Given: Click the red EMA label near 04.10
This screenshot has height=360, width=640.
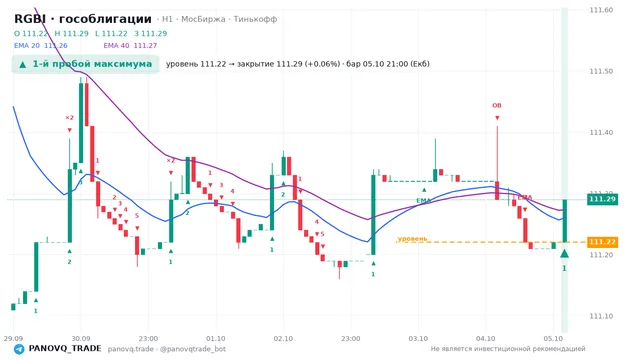Looking at the screenshot, I should 525,198.
